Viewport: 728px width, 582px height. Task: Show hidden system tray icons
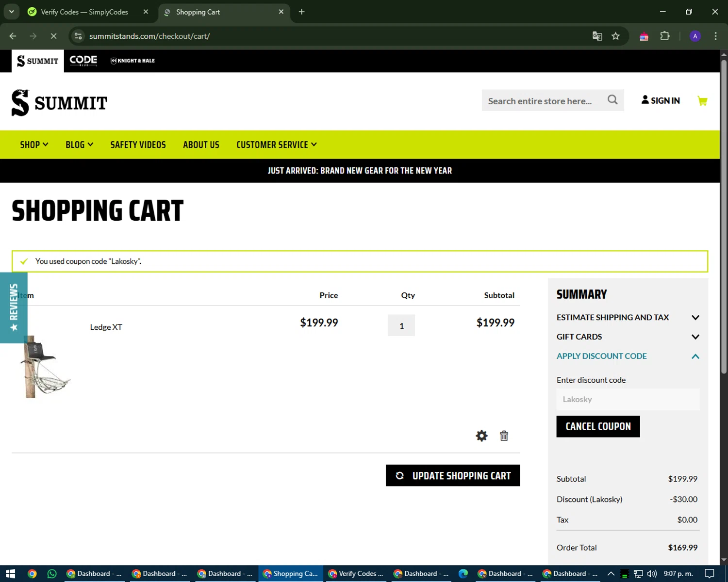(x=611, y=574)
